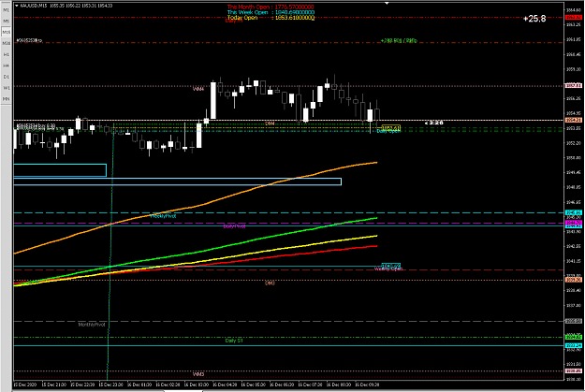Click the +25.8 profit readout
The height and width of the screenshot is (392, 585).
tap(534, 19)
